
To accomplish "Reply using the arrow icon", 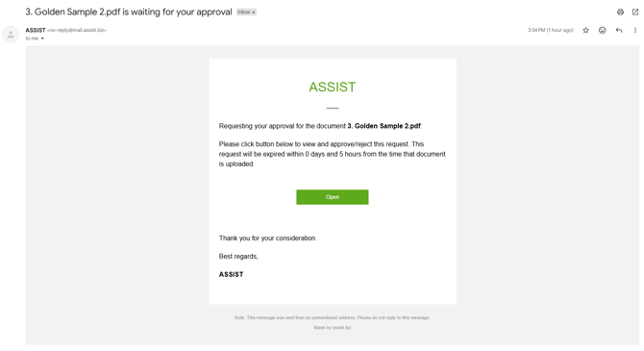I will coord(619,30).
